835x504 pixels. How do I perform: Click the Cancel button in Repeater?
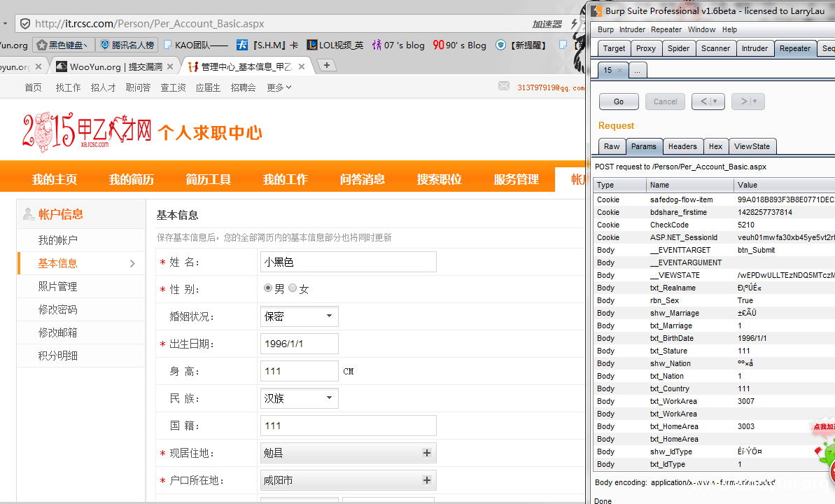[665, 101]
